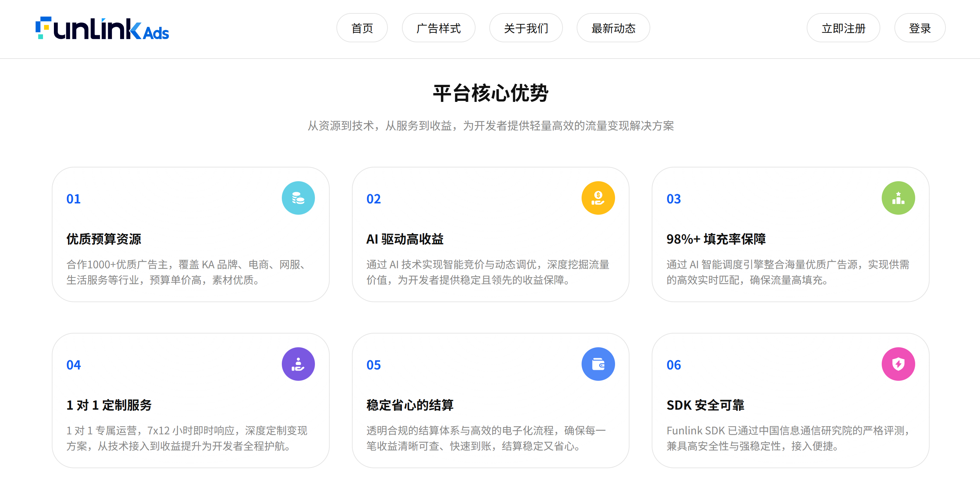Click the purple service person icon on card 04

(x=298, y=364)
